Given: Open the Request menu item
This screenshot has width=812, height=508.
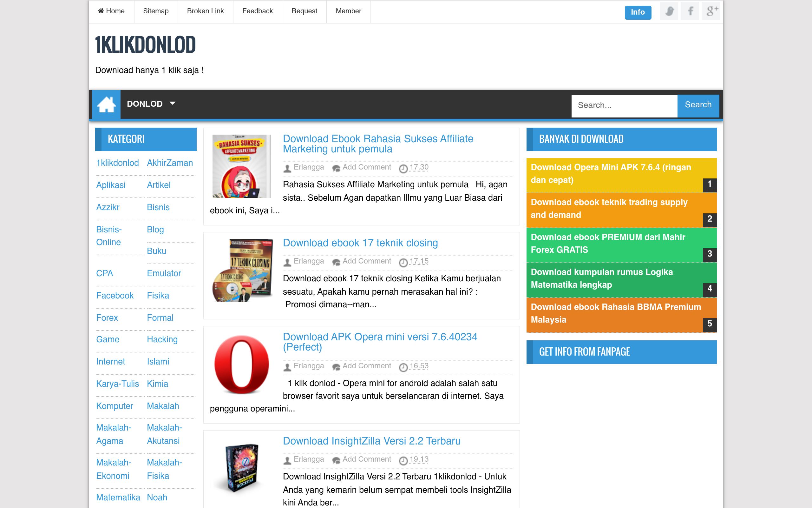Looking at the screenshot, I should (304, 11).
